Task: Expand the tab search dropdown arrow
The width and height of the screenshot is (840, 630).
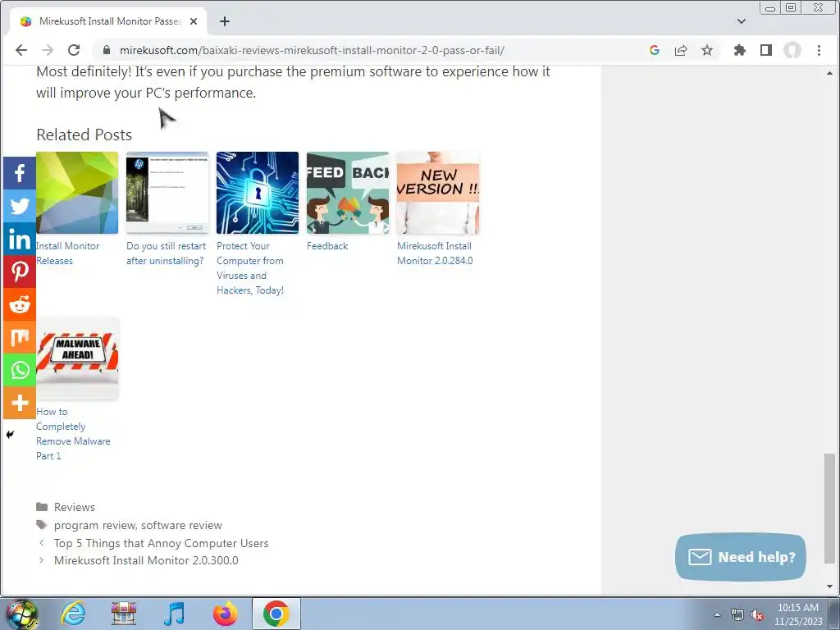Action: pos(742,21)
